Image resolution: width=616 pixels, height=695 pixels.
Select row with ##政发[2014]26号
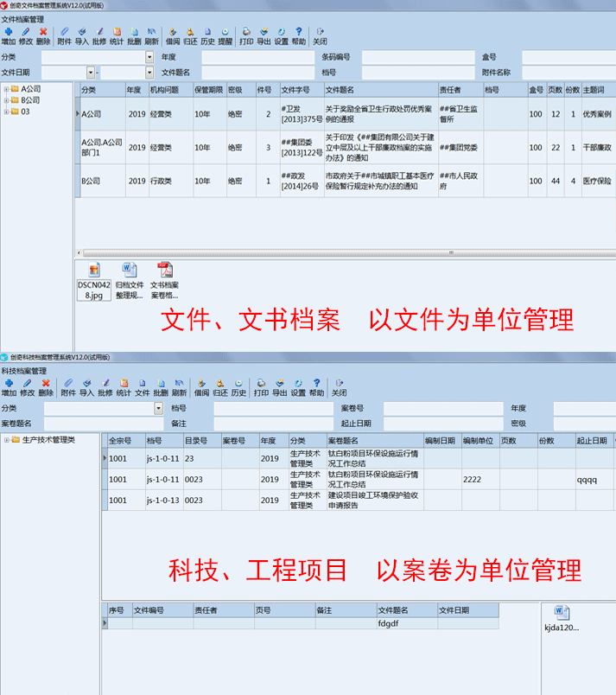tap(346, 181)
